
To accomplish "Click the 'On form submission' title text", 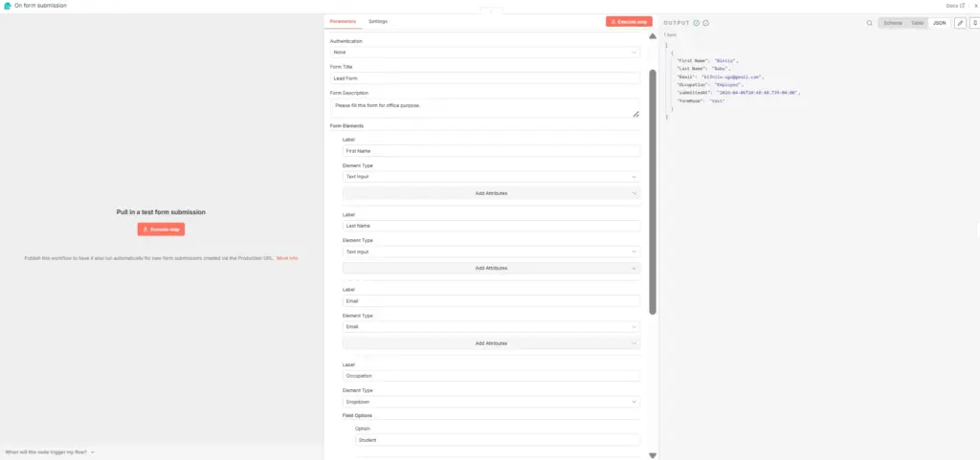I will coord(40,5).
